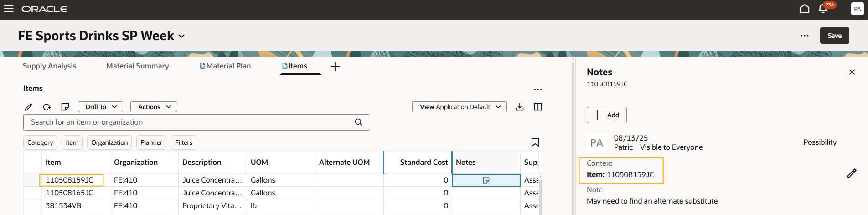Open the Actions dropdown menu
This screenshot has width=868, height=215.
[x=154, y=107]
